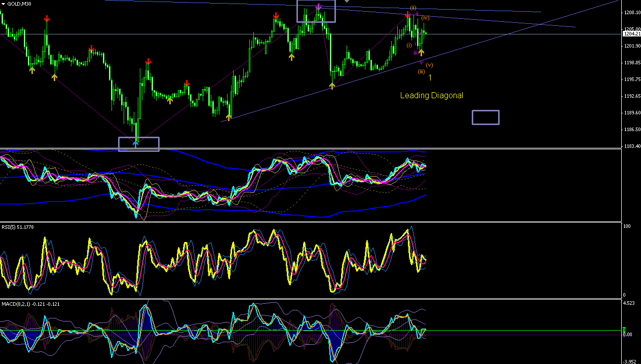Select the yellow wave 1 label

pos(430,77)
